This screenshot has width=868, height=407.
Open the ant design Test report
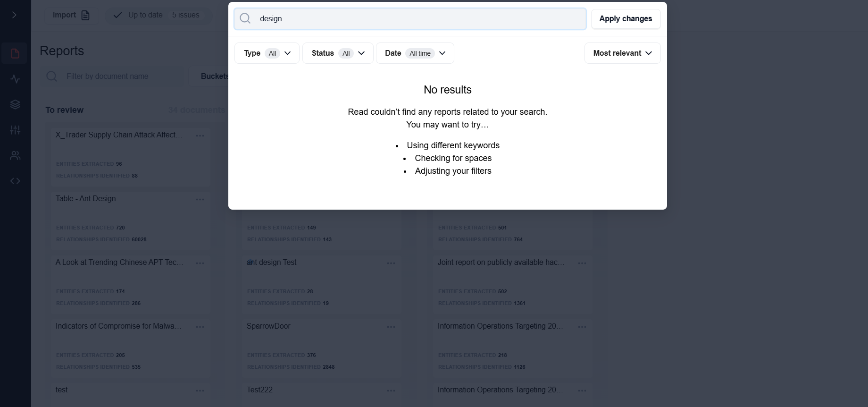tap(271, 262)
